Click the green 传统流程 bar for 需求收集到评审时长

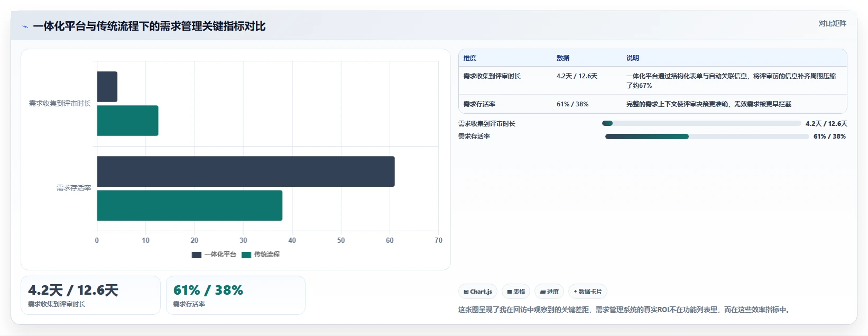point(127,121)
